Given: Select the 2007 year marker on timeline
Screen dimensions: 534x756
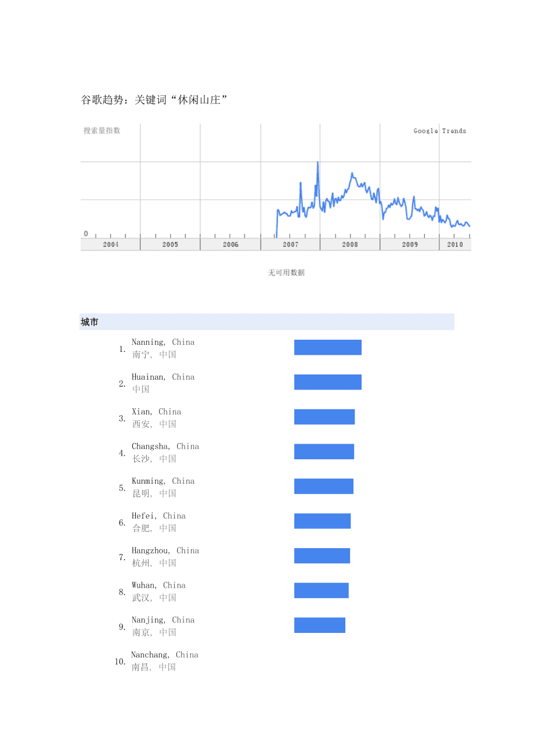Looking at the screenshot, I should pyautogui.click(x=290, y=244).
